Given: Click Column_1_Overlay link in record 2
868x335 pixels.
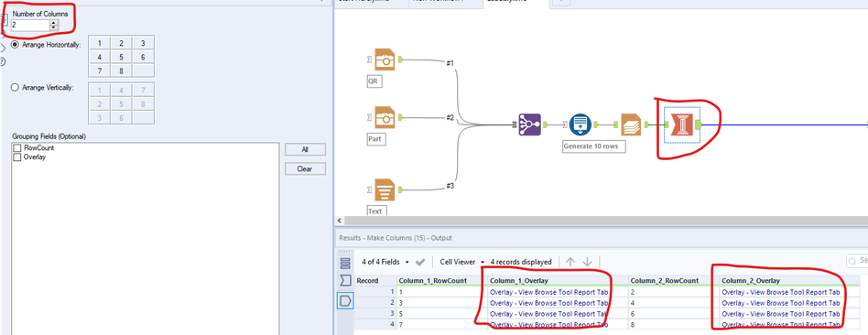Looking at the screenshot, I should (549, 303).
